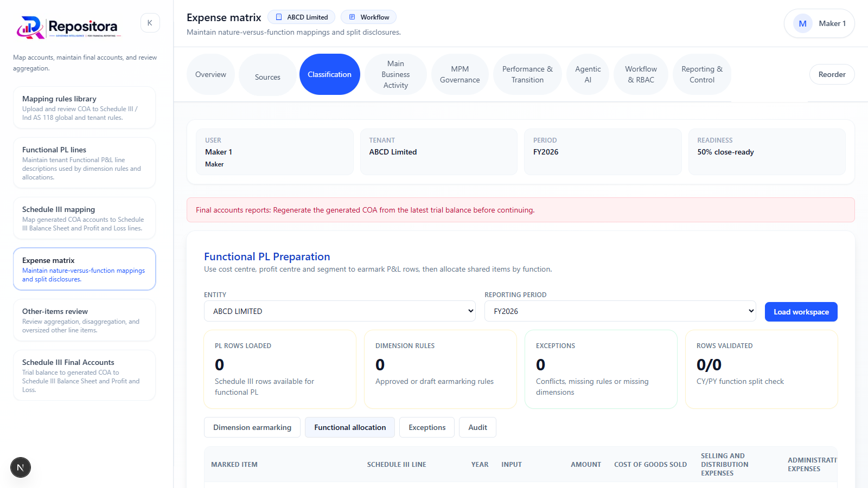Image resolution: width=868 pixels, height=488 pixels.
Task: Click the YEAR column header
Action: point(480,465)
